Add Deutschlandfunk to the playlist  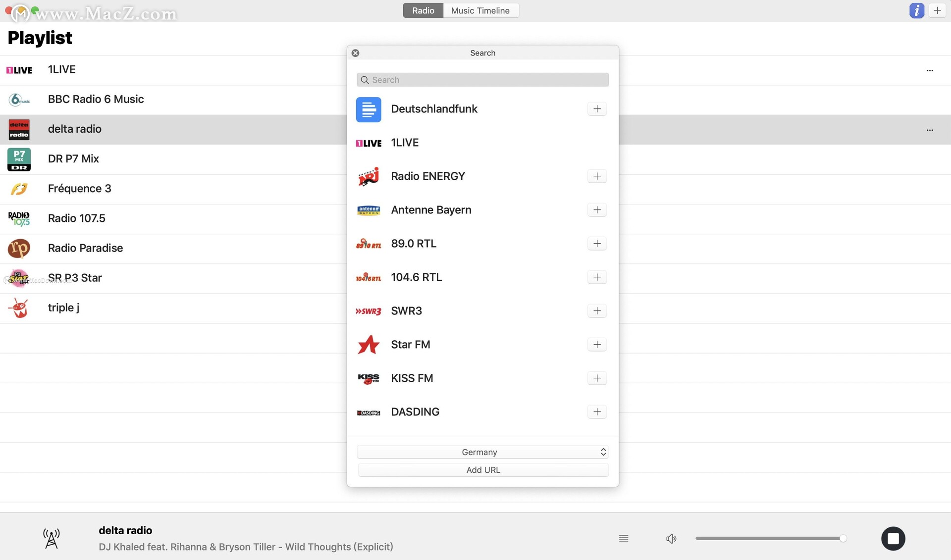pos(597,109)
